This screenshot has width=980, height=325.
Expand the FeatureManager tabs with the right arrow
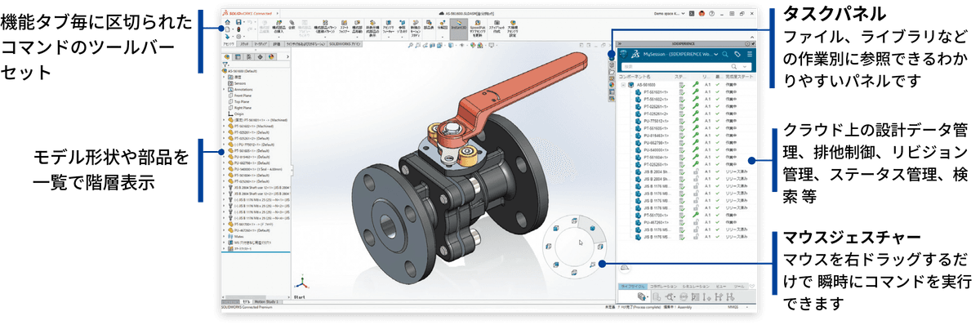[287, 56]
